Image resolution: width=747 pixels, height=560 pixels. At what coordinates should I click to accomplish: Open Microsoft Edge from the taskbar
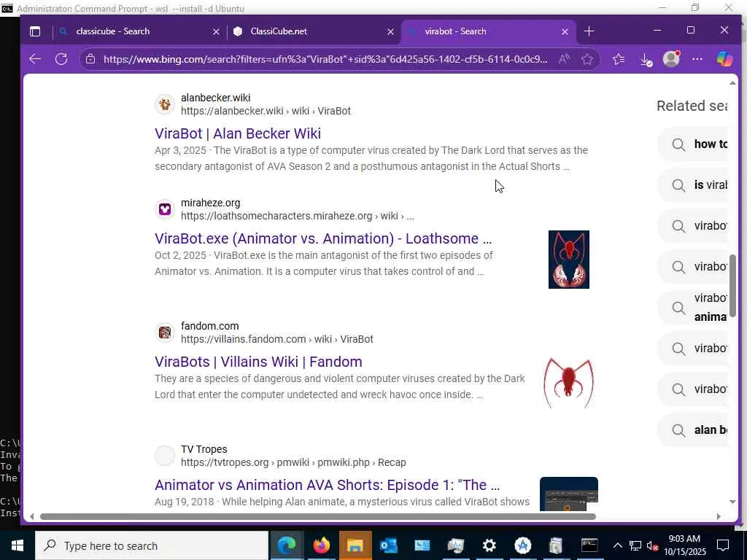click(x=287, y=545)
